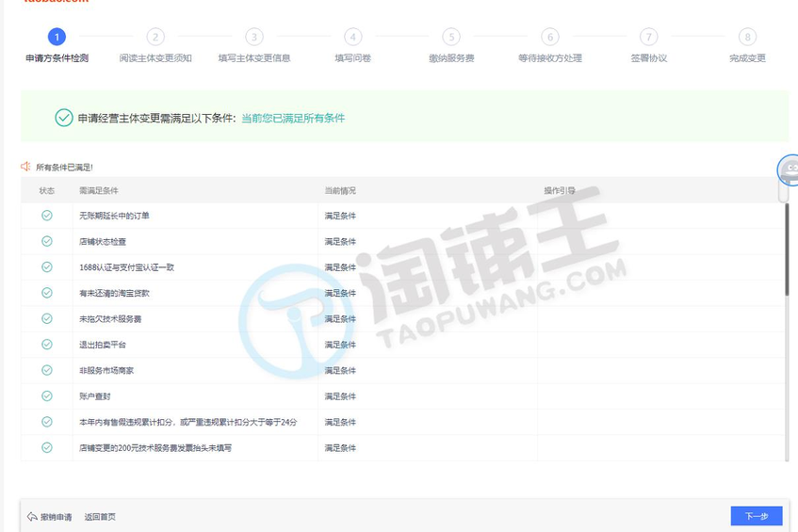Click the 完成变更 step label
This screenshot has height=532, width=798.
(748, 58)
